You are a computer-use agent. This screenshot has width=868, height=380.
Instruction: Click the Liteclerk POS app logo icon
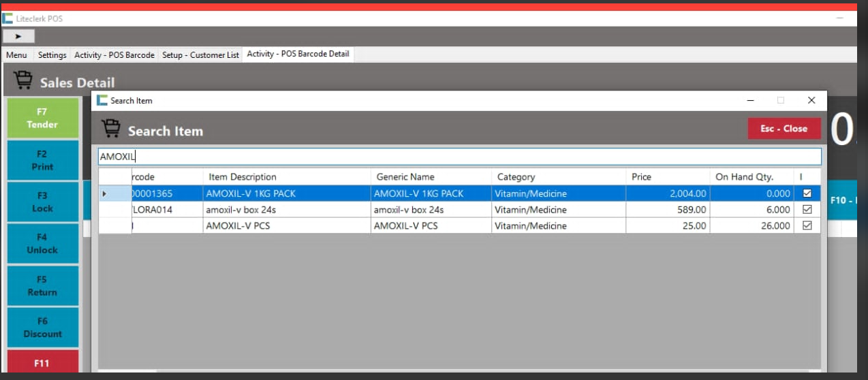7,18
